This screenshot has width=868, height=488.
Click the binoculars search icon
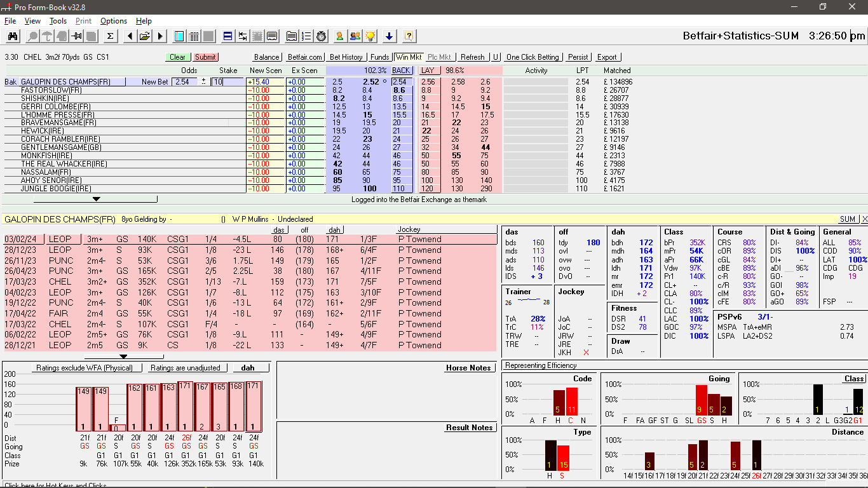point(13,36)
